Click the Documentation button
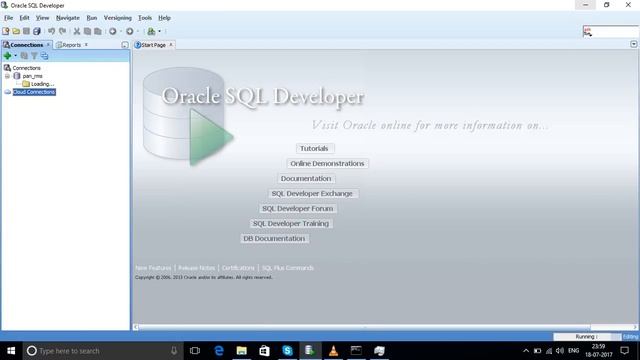 [x=306, y=179]
